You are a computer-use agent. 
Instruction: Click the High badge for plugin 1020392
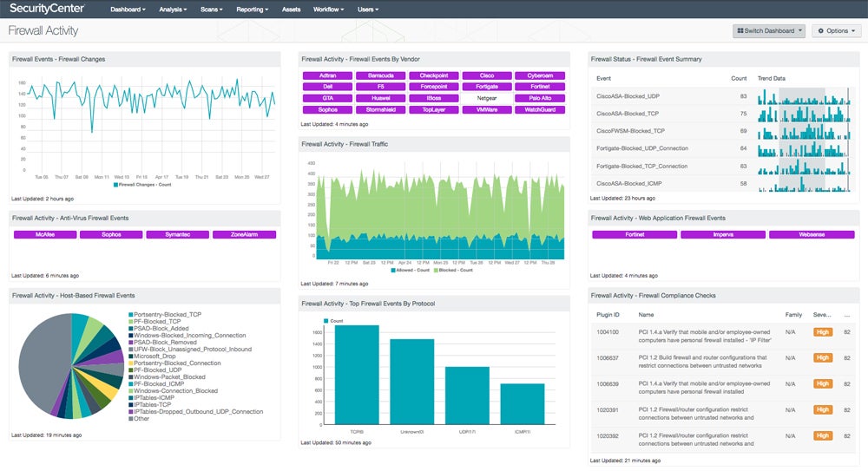click(x=822, y=435)
